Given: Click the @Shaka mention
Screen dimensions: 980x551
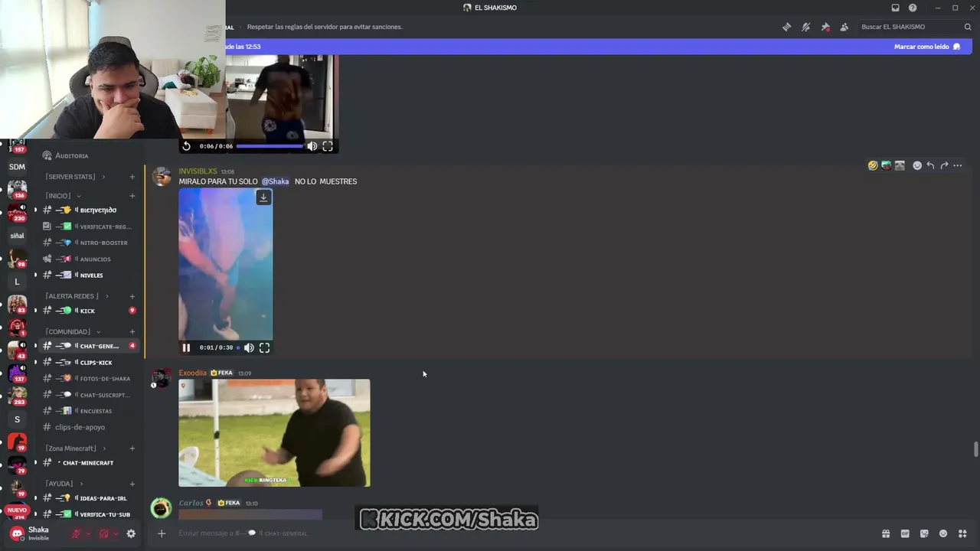Looking at the screenshot, I should point(276,181).
